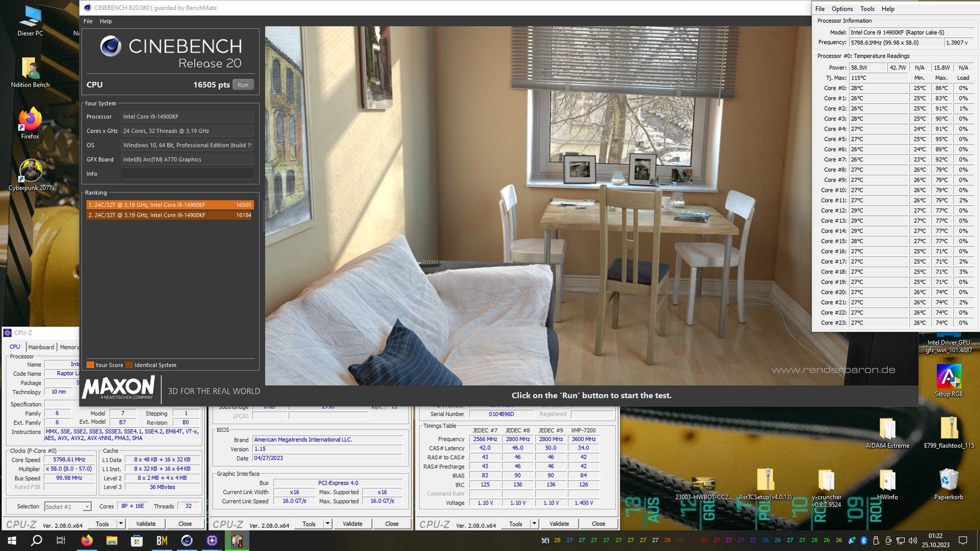Image resolution: width=980 pixels, height=551 pixels.
Task: Select the Setup RGB desktop icon
Action: pos(948,381)
